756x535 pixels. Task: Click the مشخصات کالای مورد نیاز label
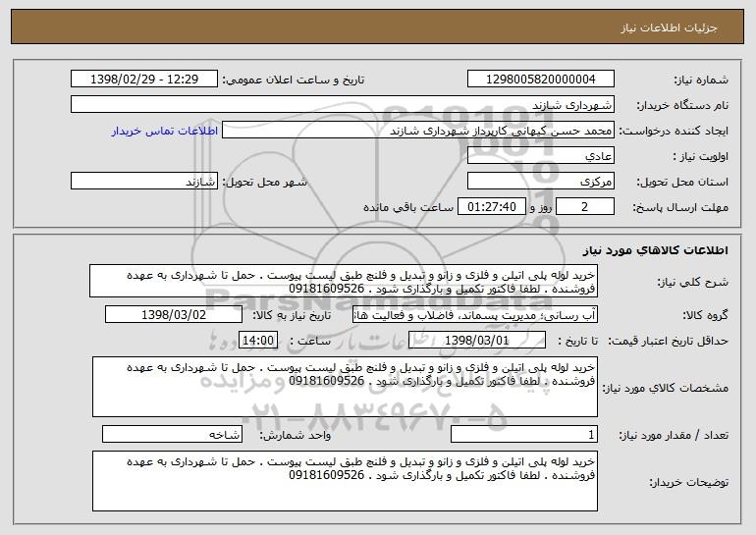click(666, 388)
